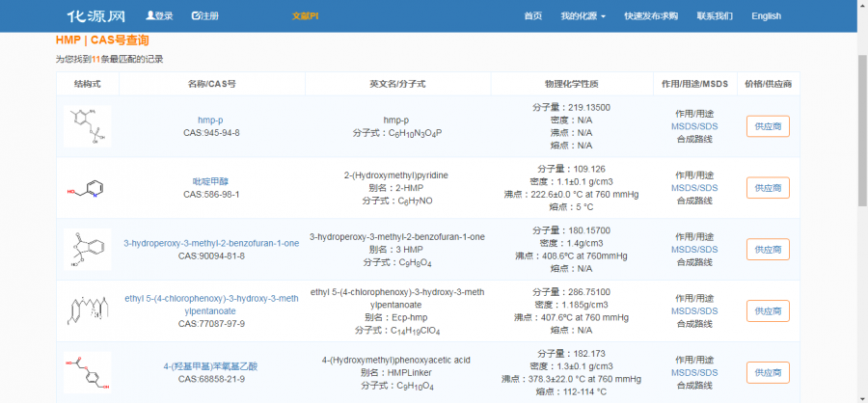Select CAS:68858-21-9 text
Image resolution: width=868 pixels, height=403 pixels.
coord(211,379)
